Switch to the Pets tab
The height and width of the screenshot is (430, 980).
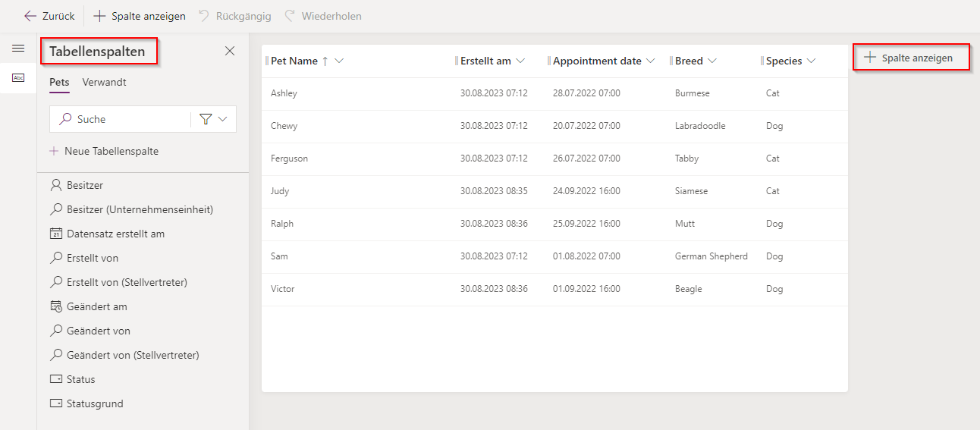point(59,82)
